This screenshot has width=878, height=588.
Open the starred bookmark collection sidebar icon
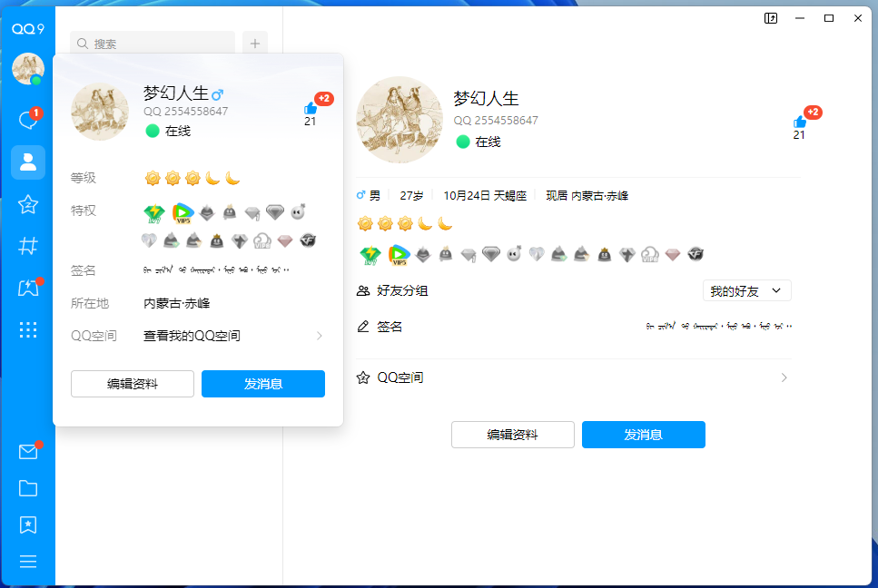(x=28, y=524)
